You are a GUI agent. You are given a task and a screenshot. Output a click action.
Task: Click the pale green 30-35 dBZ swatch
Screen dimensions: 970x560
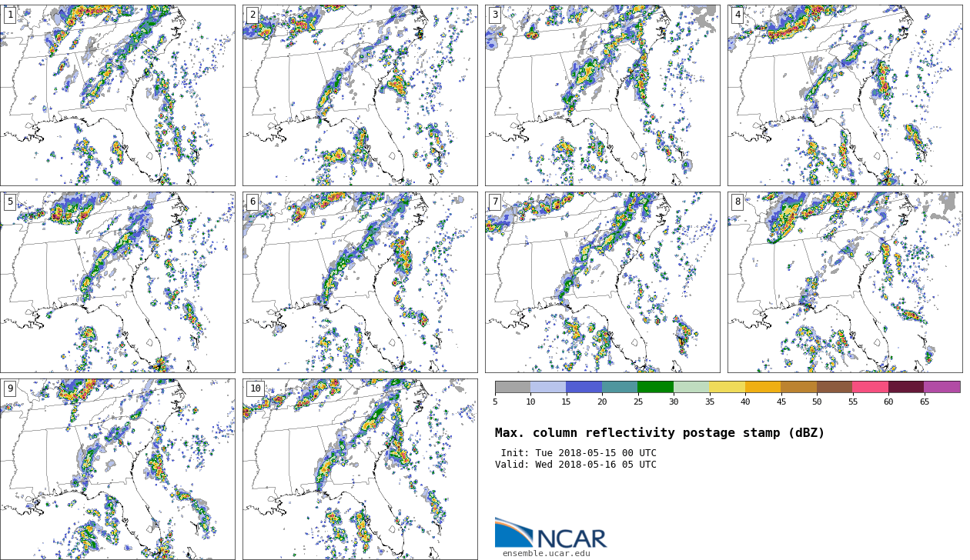tap(691, 387)
